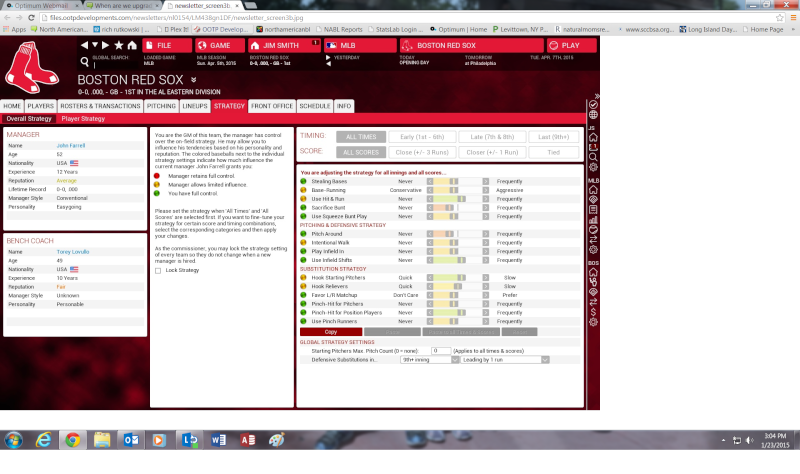Open the 9th+ inning defensive substitutions dropdown
Screen dimensions: 800x474
coord(430,360)
